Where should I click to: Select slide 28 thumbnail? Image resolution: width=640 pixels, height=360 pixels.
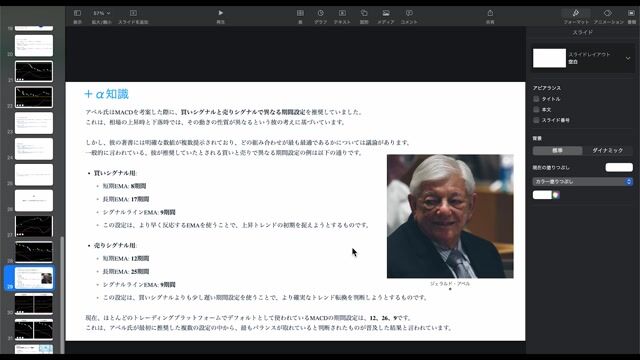point(34,252)
